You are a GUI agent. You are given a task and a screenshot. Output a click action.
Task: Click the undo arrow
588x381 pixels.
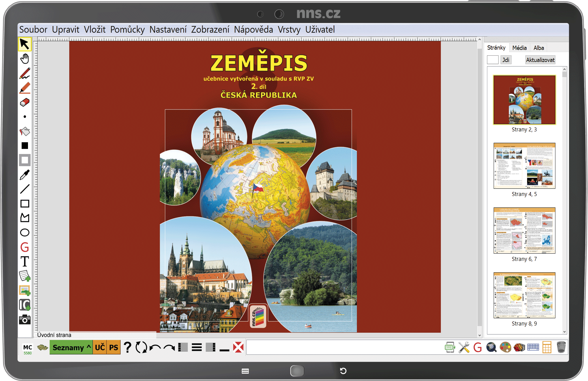156,348
